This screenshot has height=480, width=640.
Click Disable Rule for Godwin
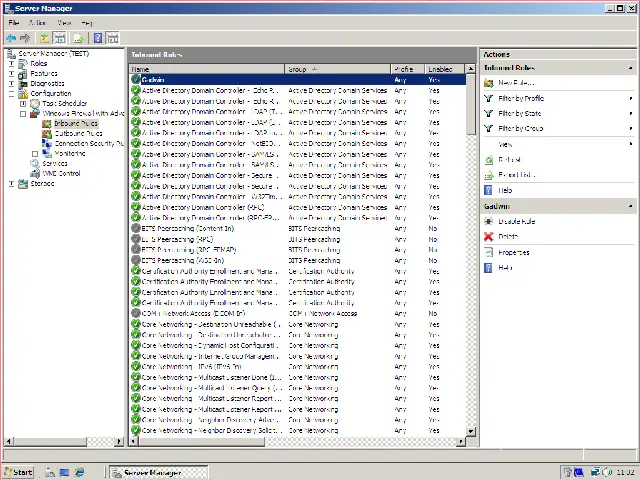[516, 221]
